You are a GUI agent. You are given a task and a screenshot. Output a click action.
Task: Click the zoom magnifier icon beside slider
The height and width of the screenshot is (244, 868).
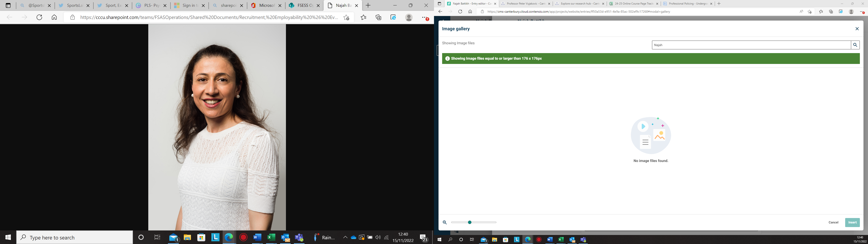click(x=444, y=223)
